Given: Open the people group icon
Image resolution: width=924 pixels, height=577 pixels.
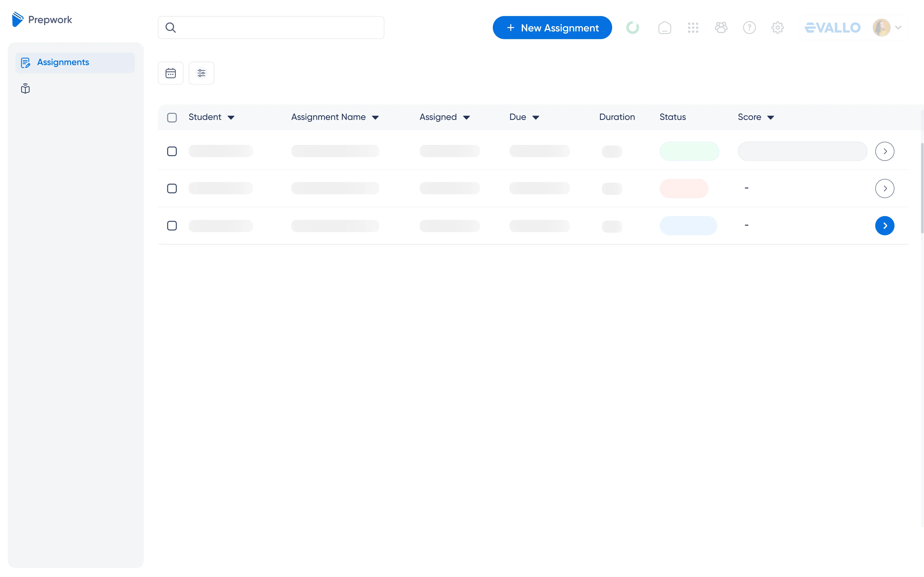Looking at the screenshot, I should pos(721,28).
